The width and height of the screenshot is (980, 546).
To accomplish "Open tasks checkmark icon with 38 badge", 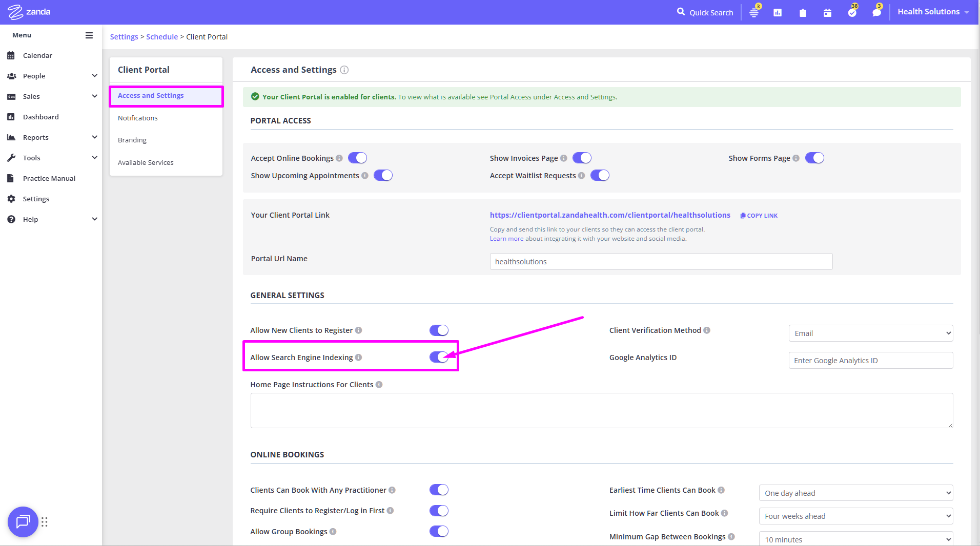I will 852,12.
